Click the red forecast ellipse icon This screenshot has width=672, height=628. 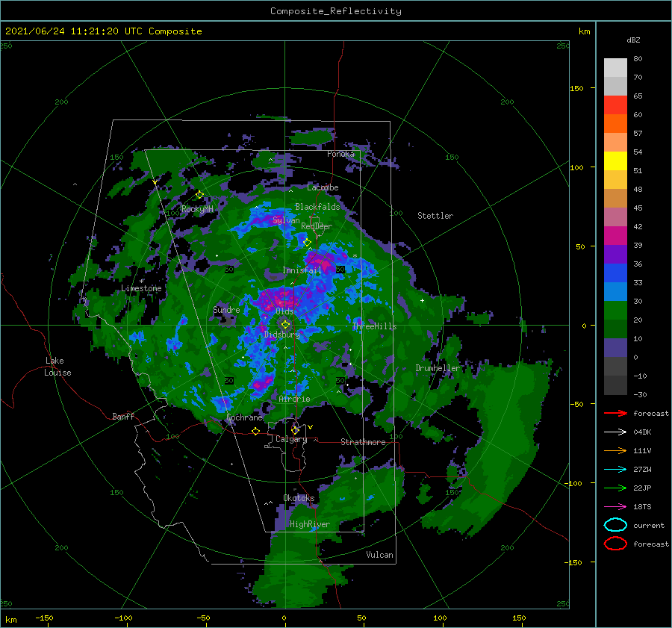pos(615,544)
